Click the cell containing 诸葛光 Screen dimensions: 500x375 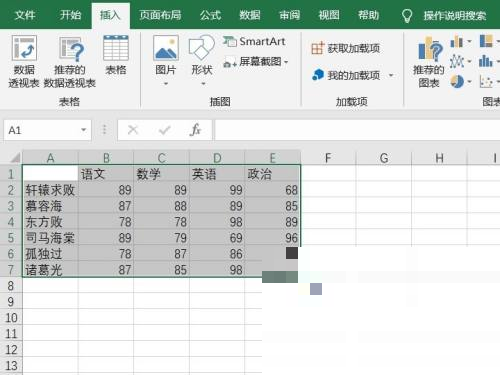(x=50, y=270)
